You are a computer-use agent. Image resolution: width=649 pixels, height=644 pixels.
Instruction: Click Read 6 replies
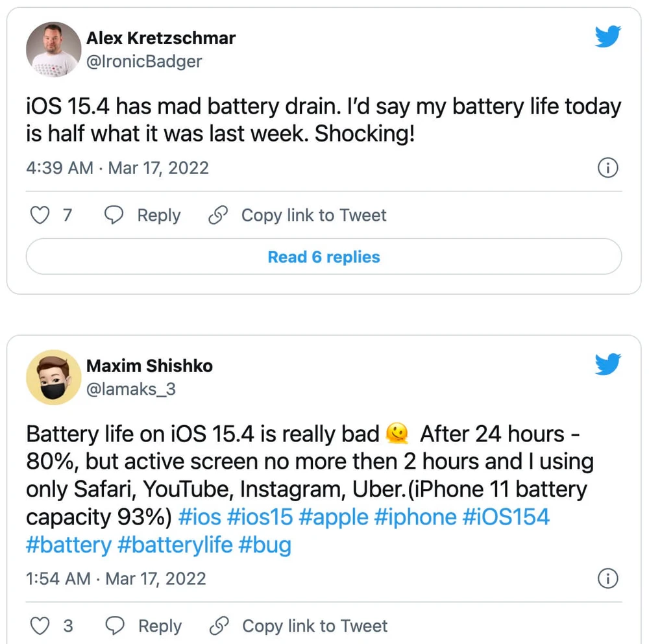(324, 256)
